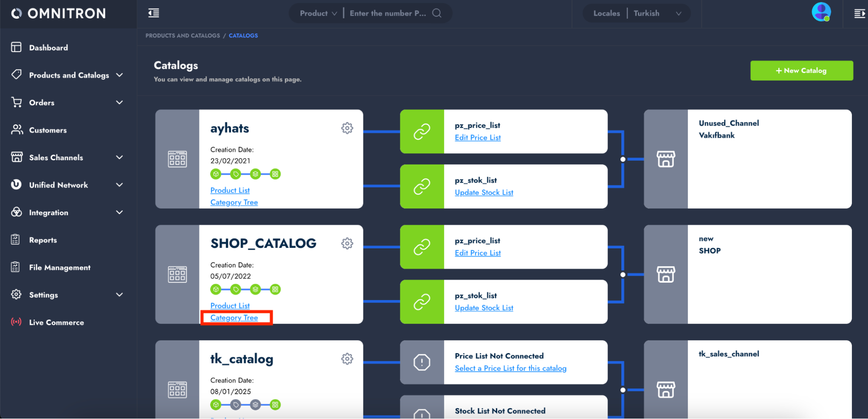This screenshot has height=419, width=868.
Task: Open the Product search type dropdown
Action: pos(318,13)
